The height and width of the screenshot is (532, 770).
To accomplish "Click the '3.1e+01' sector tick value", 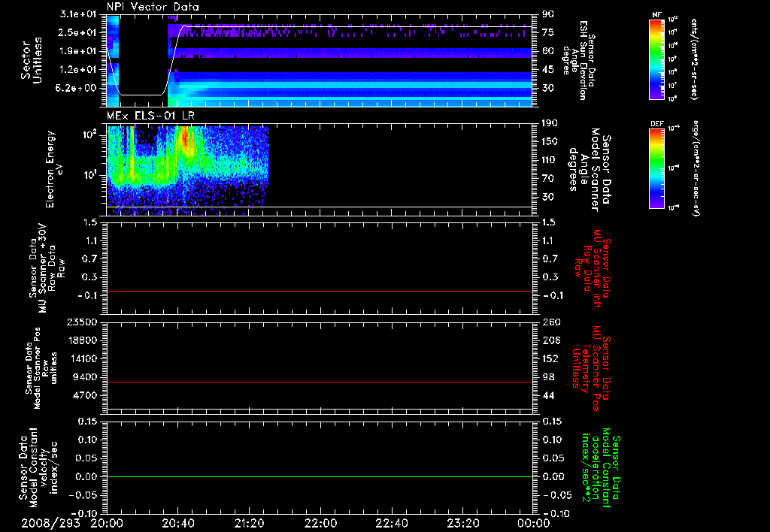I will (77, 14).
